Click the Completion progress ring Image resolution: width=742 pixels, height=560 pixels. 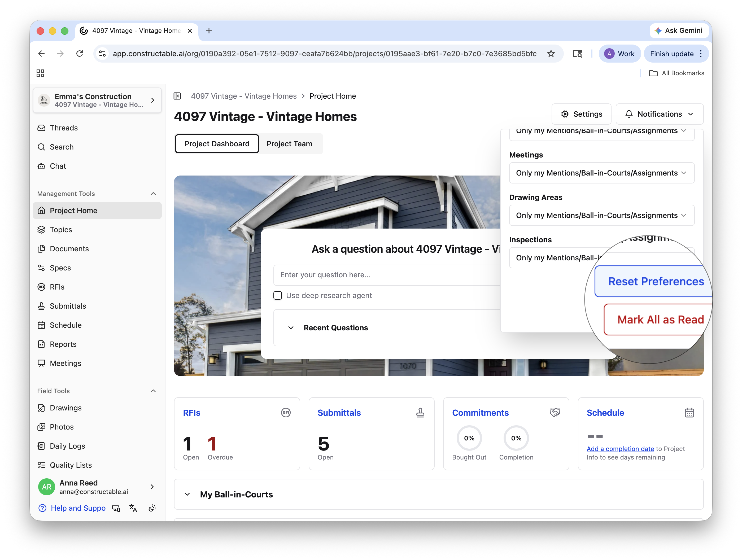[516, 438]
